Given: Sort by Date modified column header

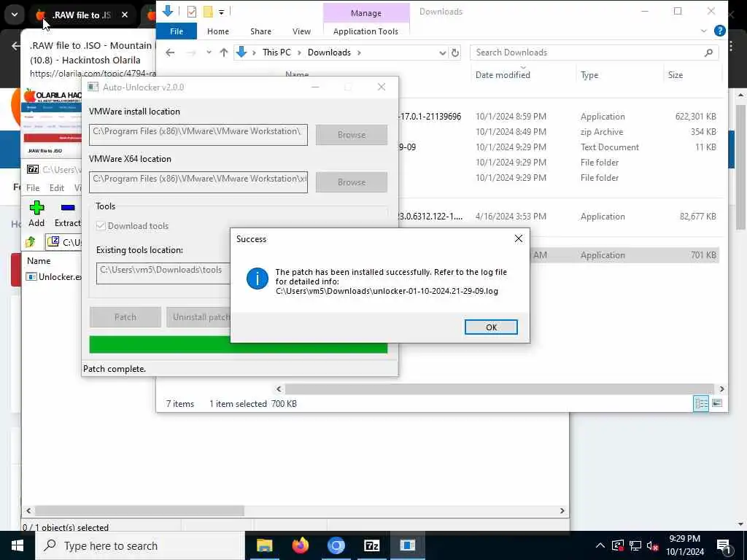Looking at the screenshot, I should [x=503, y=75].
